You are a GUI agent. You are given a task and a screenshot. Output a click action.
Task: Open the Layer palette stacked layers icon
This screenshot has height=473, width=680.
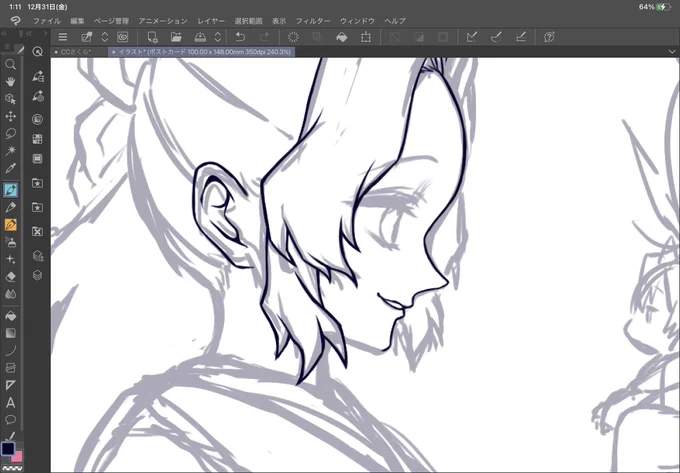pos(37,275)
